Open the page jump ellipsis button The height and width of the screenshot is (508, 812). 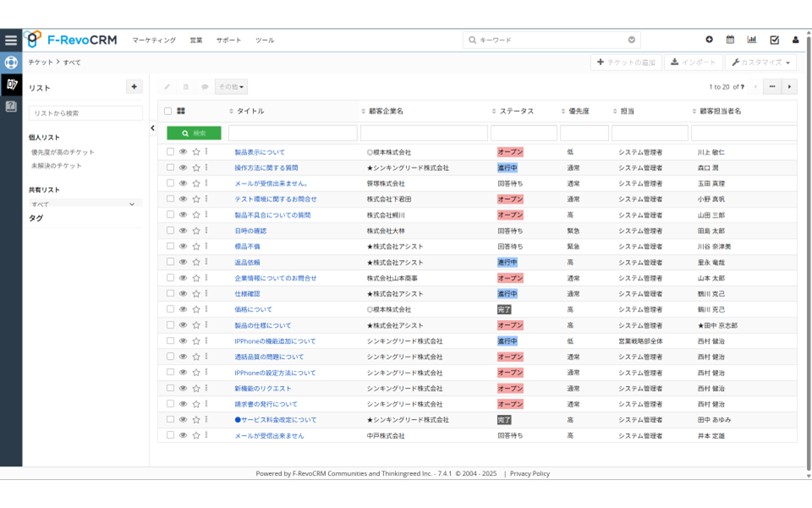(772, 86)
